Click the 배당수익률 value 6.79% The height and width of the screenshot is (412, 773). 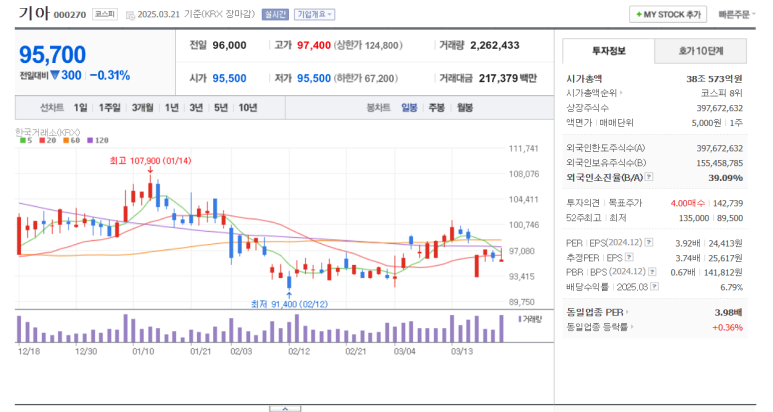coord(732,287)
